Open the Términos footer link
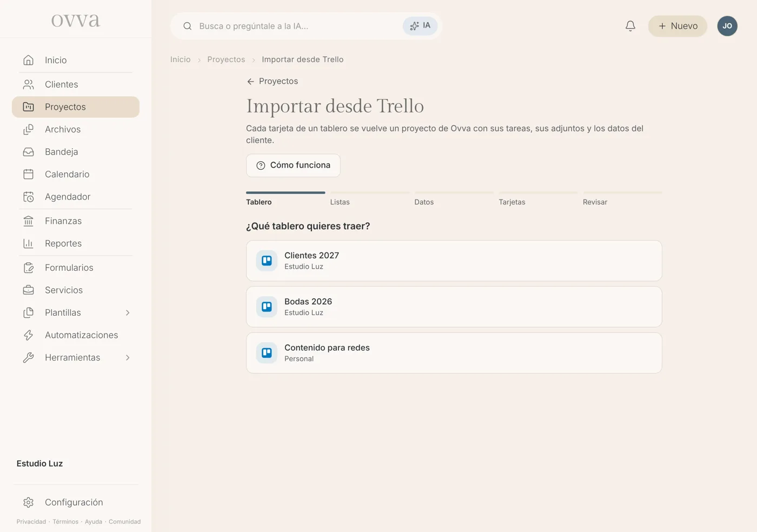 click(x=65, y=522)
